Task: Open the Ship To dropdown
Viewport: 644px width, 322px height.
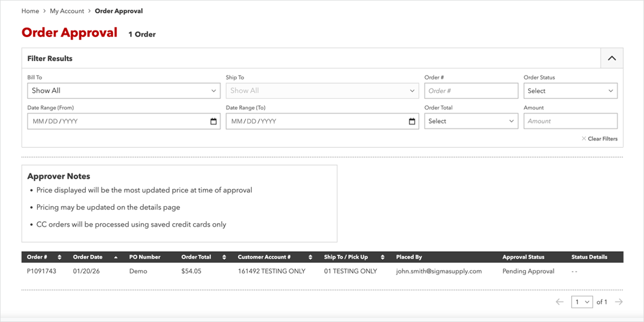Action: click(322, 91)
